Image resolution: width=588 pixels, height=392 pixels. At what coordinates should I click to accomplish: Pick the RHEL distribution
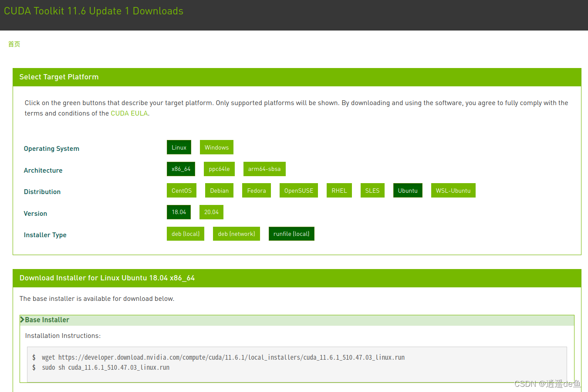point(339,191)
